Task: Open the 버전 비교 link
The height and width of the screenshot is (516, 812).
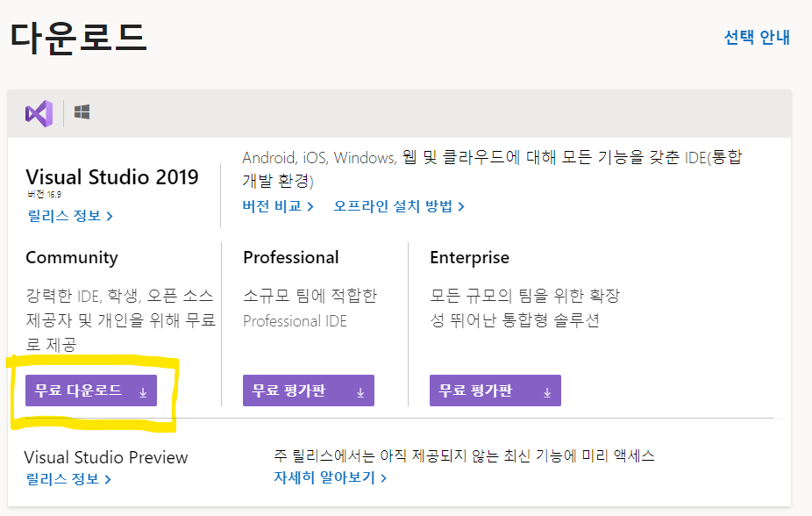Action: (278, 206)
